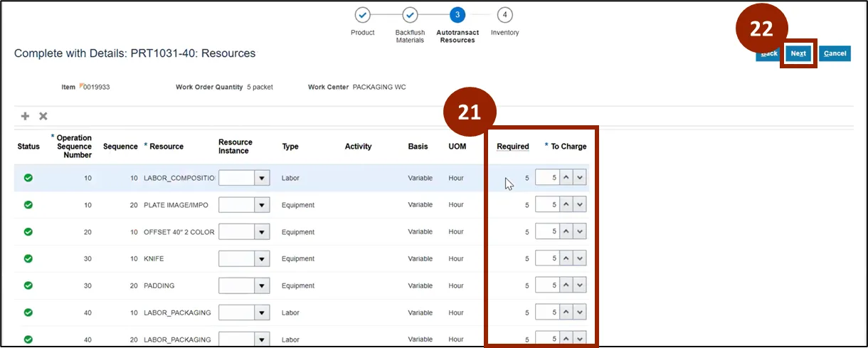Click the Product step checkmark circle
Screen dimensions: 868x348
click(x=362, y=15)
